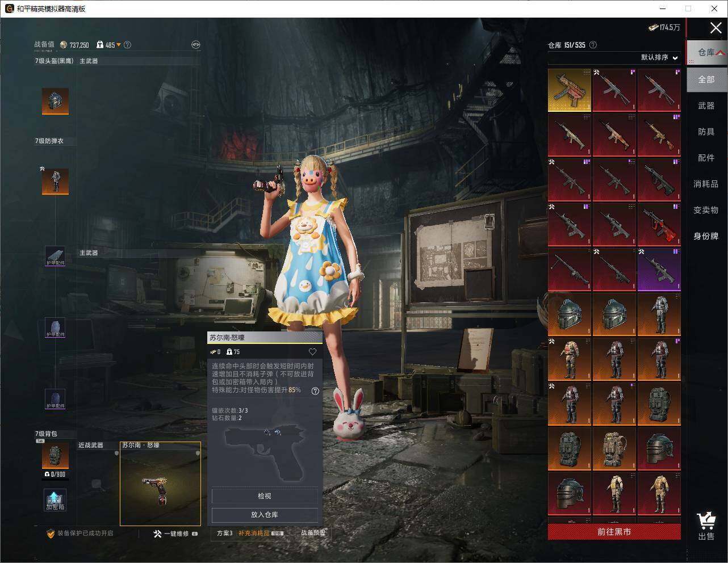
Task: Open the level-7 backpack slot
Action: coord(55,456)
